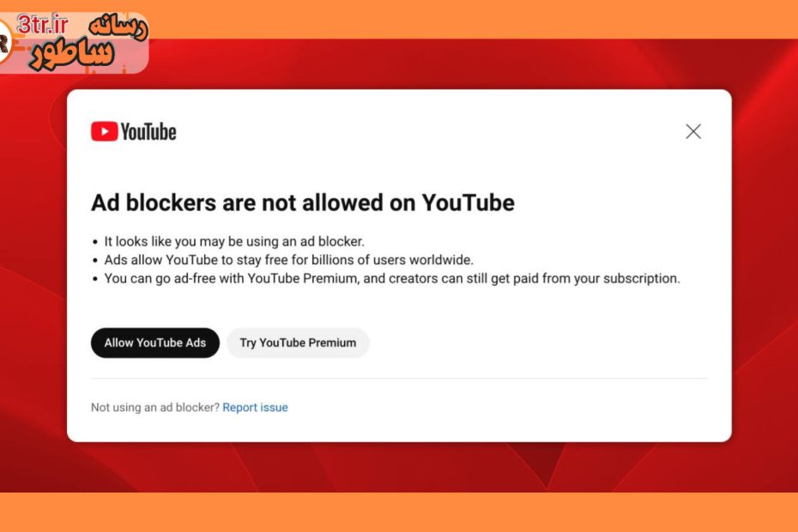Click the red YouTube play logo icon
Image resolution: width=798 pixels, height=532 pixels.
pos(104,131)
